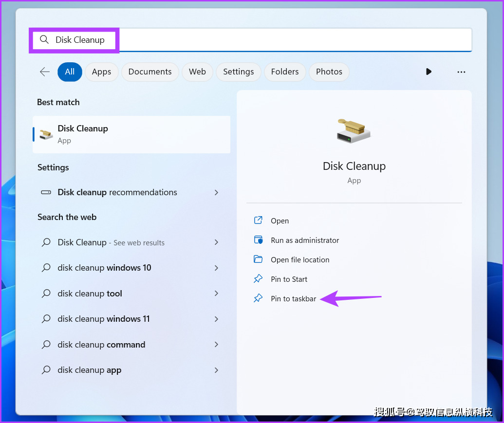Screen dimensions: 504x423
Task: Expand chevron for disk cleanup windows 10
Action: pyautogui.click(x=216, y=268)
